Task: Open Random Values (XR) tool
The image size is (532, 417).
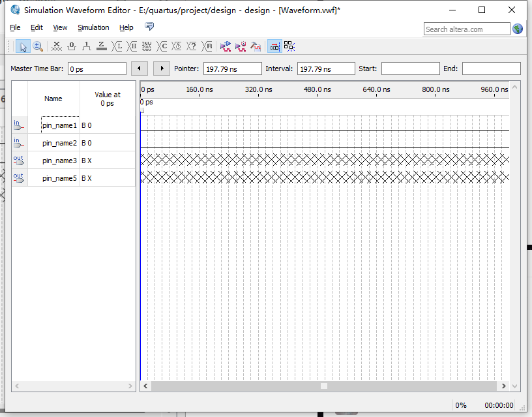Action: tap(207, 46)
